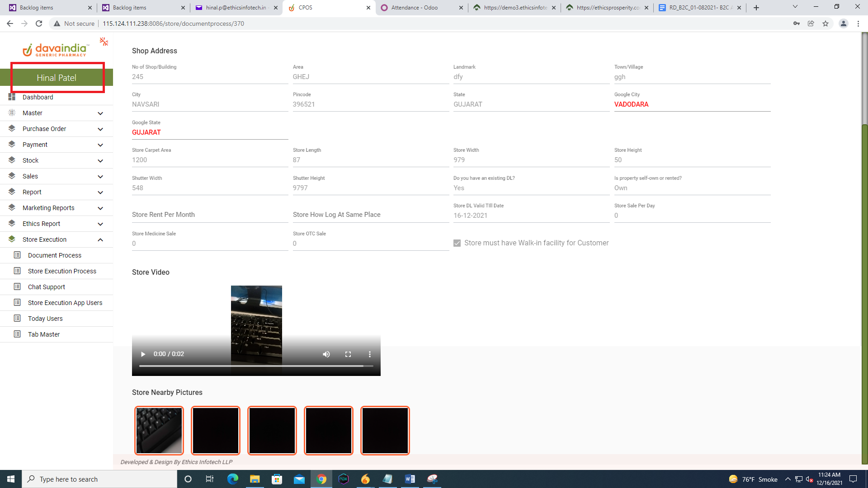
Task: Enter fullscreen on store video
Action: pos(348,354)
